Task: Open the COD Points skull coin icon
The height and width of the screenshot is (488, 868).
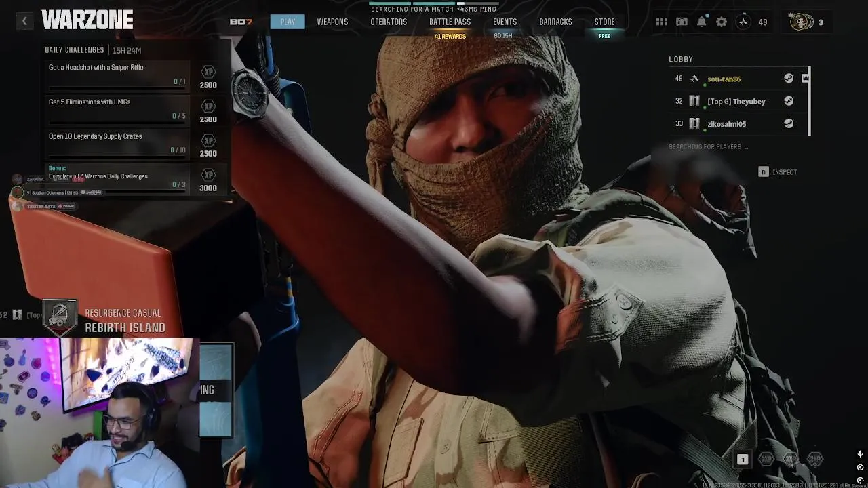Action: tap(802, 22)
